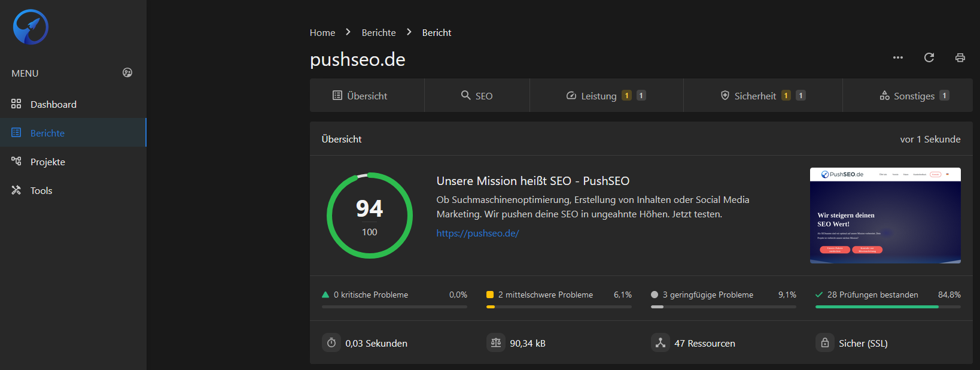Go to Tools in the sidebar
Image resolution: width=980 pixels, height=370 pixels.
pos(73,190)
